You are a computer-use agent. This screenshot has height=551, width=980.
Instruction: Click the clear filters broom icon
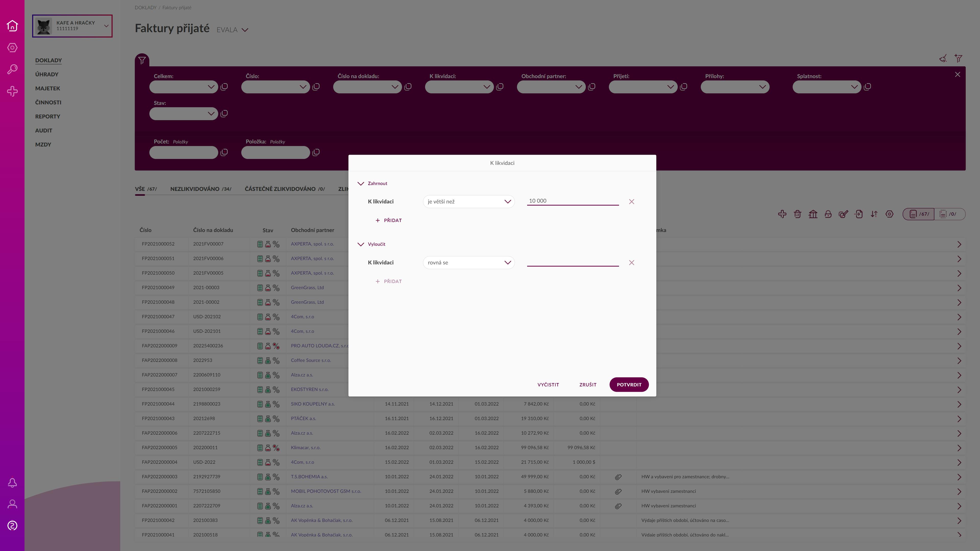coord(943,58)
